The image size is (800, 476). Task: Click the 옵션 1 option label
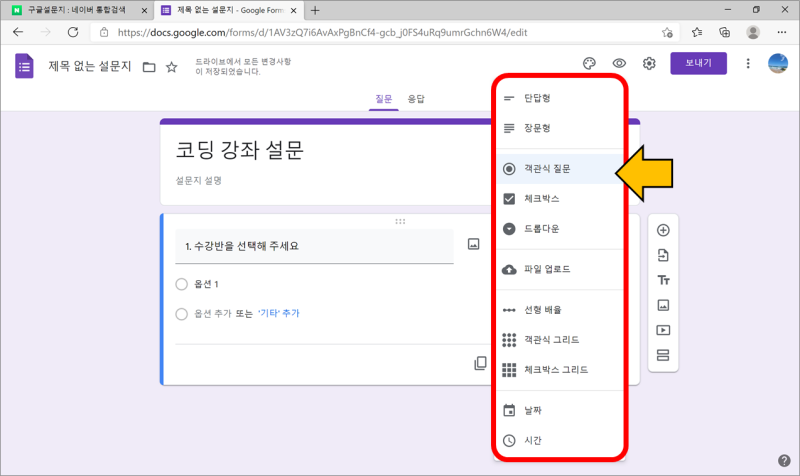[x=206, y=284]
